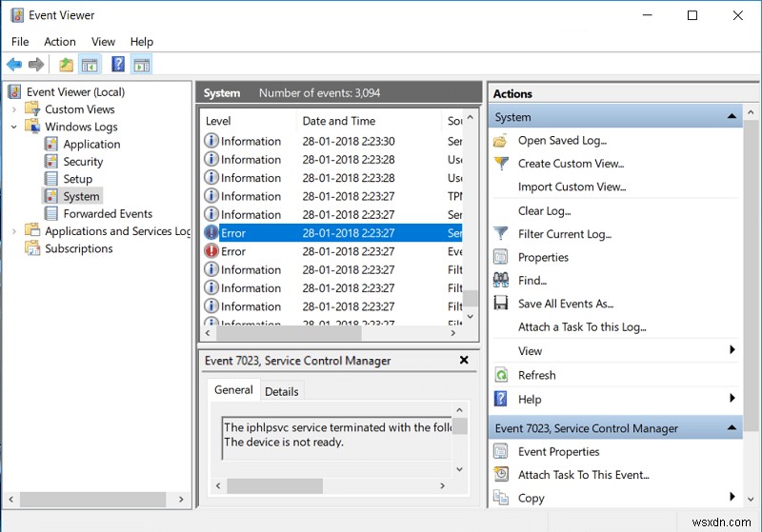This screenshot has width=762, height=532.
Task: Click the Custom Views folder icon
Action: [x=32, y=108]
